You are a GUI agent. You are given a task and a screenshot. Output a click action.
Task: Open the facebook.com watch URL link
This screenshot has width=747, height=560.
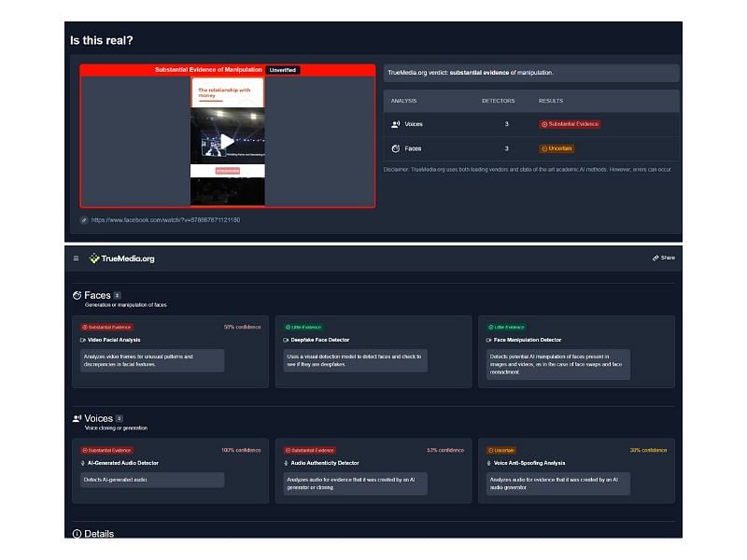click(x=165, y=220)
